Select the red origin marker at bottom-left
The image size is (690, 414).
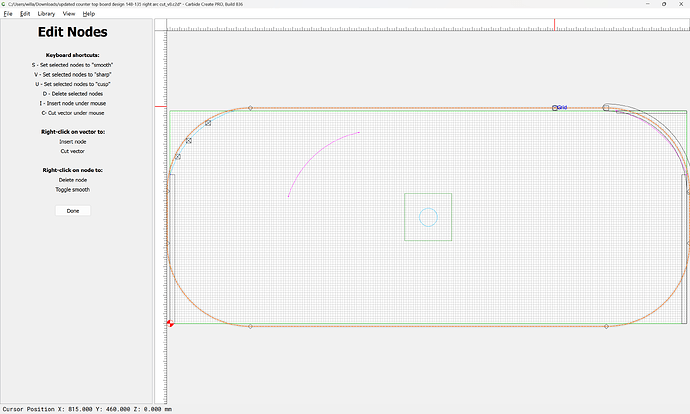[170, 323]
